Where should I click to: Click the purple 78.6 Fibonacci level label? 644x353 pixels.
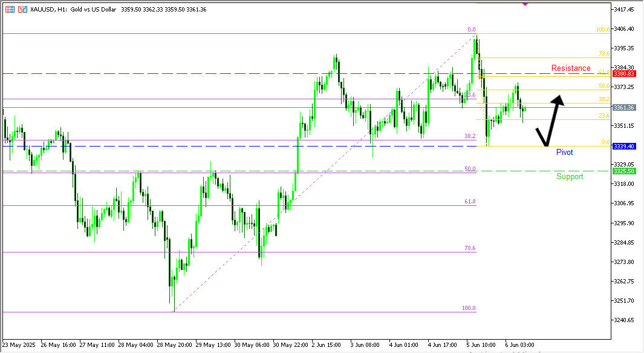pos(470,248)
